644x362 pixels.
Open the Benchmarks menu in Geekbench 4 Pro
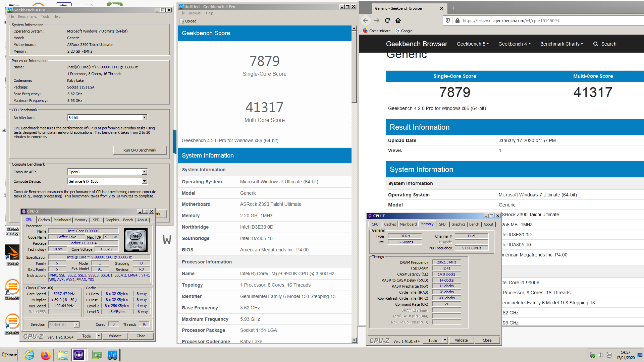pyautogui.click(x=27, y=16)
